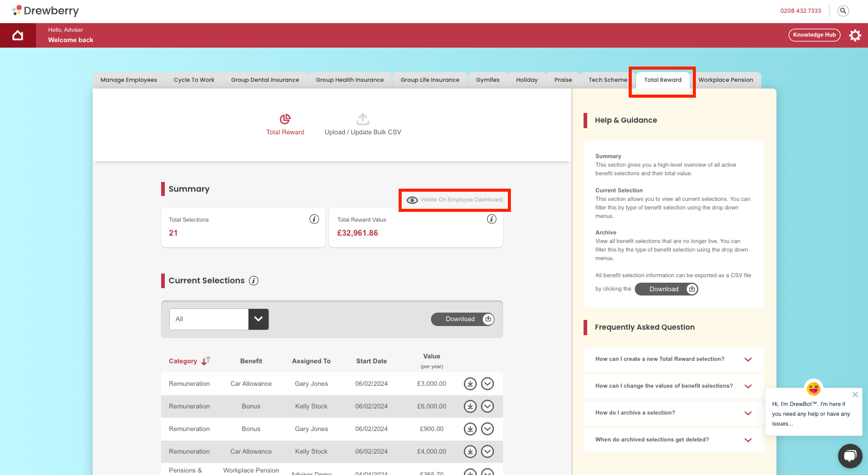This screenshot has height=475, width=868.
Task: Show info for Total Selections
Action: click(314, 219)
